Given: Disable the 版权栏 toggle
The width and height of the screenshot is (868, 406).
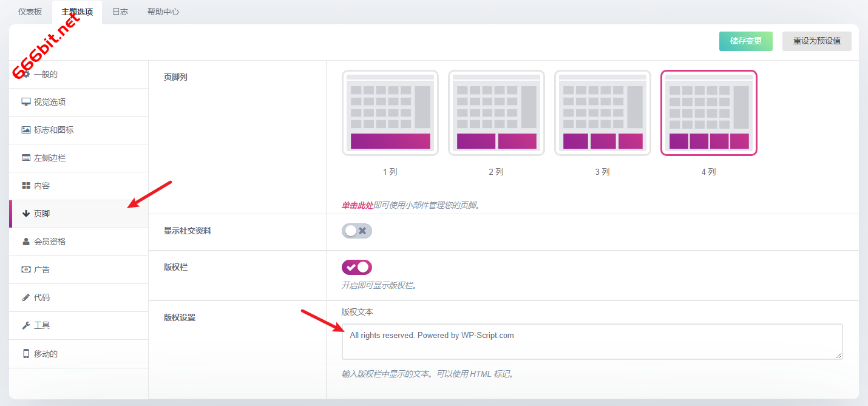Looking at the screenshot, I should 357,267.
